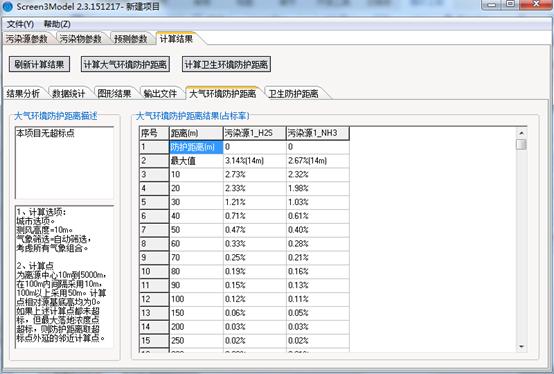
Task: Select the 0.12% cell in row 12
Action: 255,299
